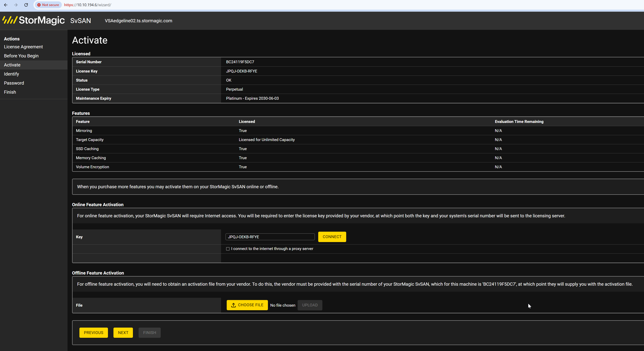Click the license key value in Licensed table

pos(241,71)
